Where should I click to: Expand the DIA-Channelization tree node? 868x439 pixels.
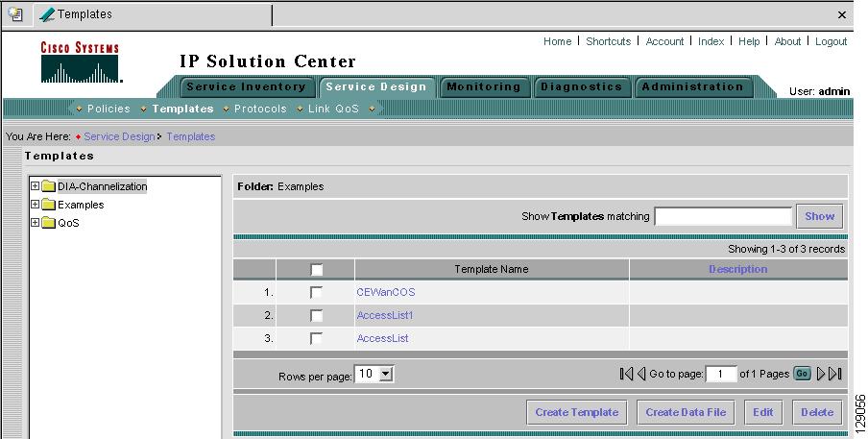click(x=35, y=186)
